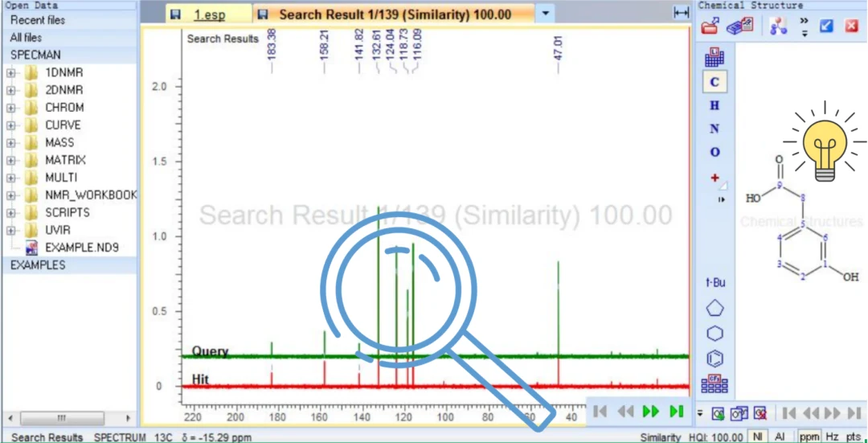
Task: Select the cyclohexane ring tool
Action: pyautogui.click(x=715, y=334)
